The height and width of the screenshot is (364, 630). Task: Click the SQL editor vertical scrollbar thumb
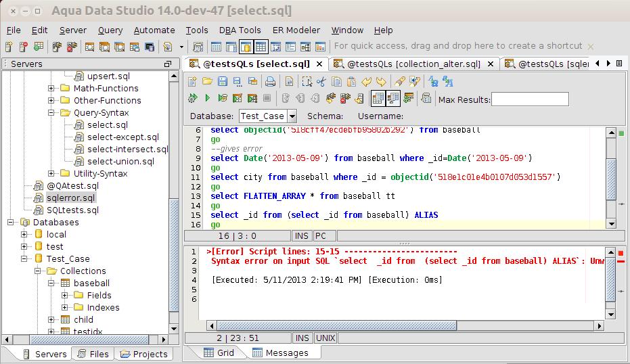pos(611,179)
